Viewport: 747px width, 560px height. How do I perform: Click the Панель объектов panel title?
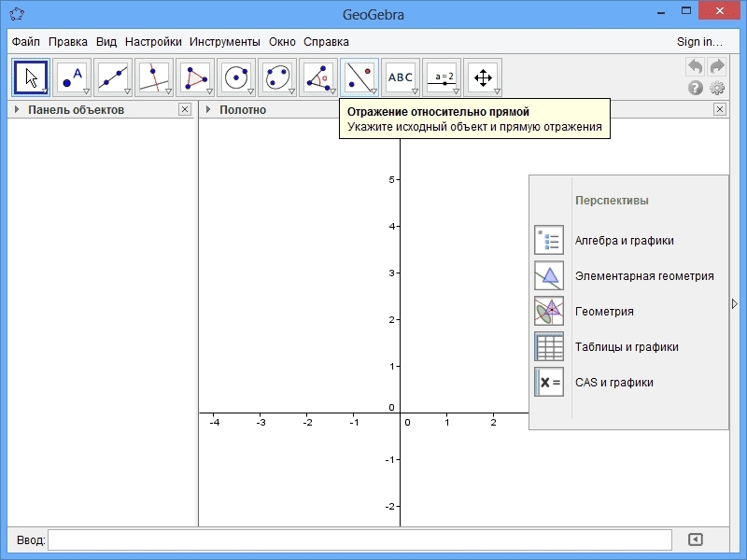[77, 110]
